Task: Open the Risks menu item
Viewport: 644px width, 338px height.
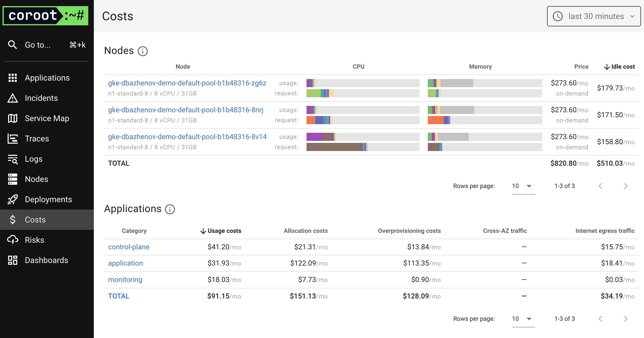Action: [x=47, y=240]
